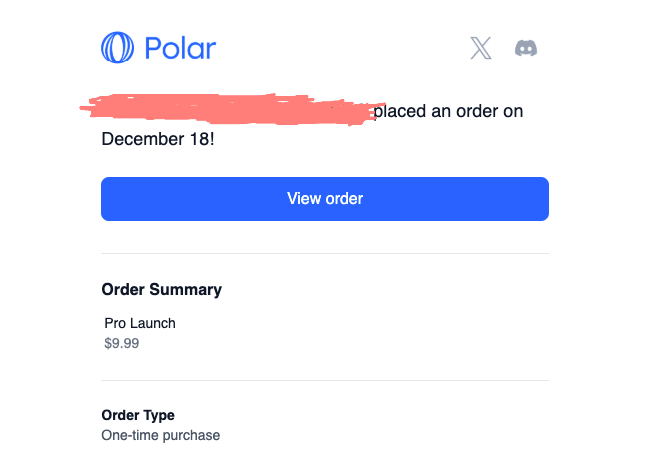The height and width of the screenshot is (460, 668).
Task: Select the Order Type heading
Action: tap(138, 415)
